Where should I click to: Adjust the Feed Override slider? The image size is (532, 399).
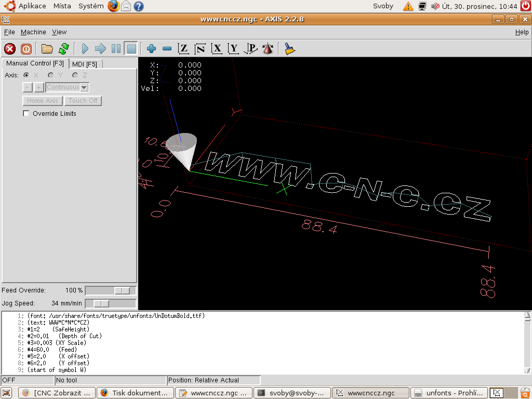[123, 290]
